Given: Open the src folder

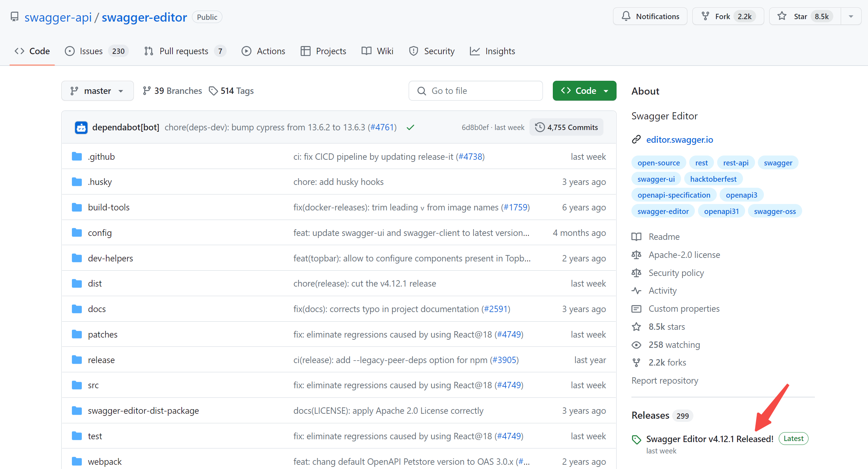Looking at the screenshot, I should point(93,385).
